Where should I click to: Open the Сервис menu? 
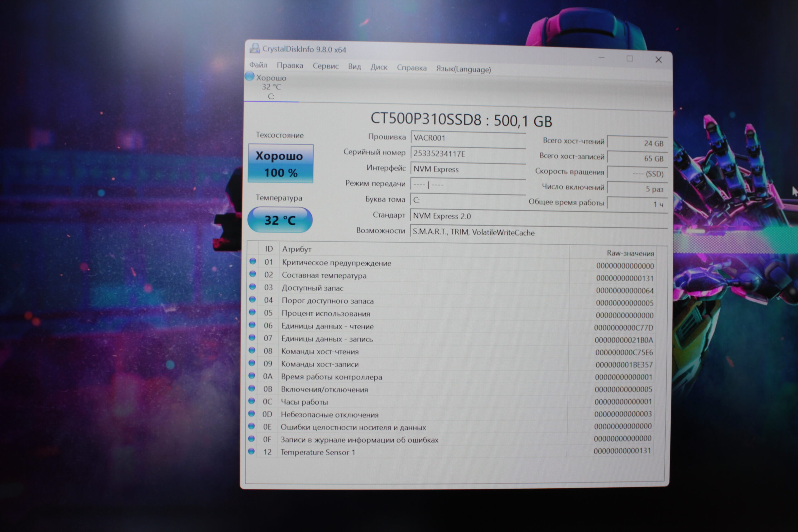click(325, 66)
